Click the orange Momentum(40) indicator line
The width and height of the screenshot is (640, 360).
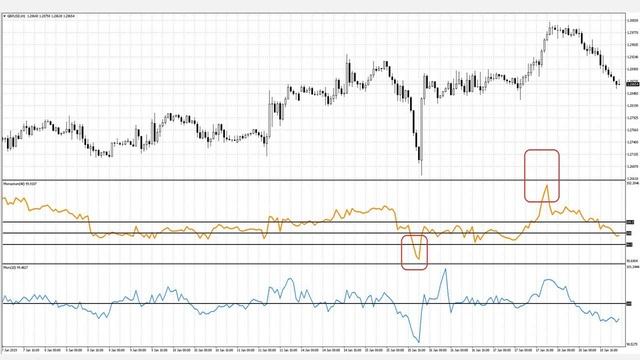click(x=310, y=223)
